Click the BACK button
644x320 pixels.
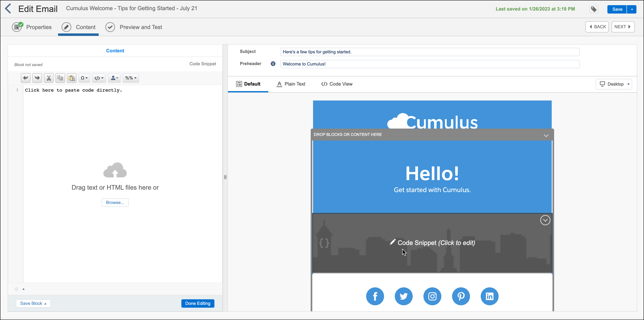tap(597, 27)
